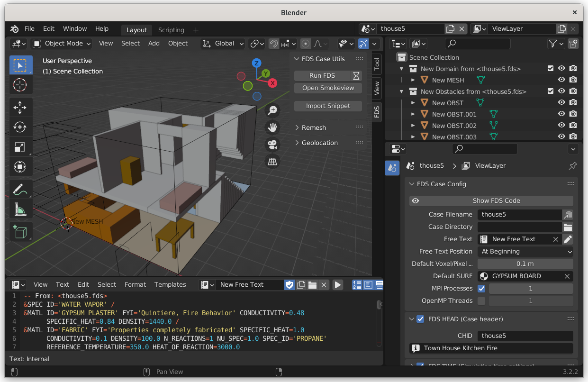Image resolution: width=588 pixels, height=382 pixels.
Task: Click the outliner search field
Action: click(x=478, y=44)
